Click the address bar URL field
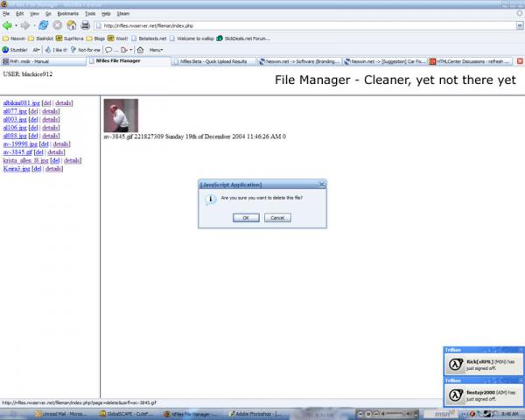This screenshot has height=420, width=525. tap(304, 25)
